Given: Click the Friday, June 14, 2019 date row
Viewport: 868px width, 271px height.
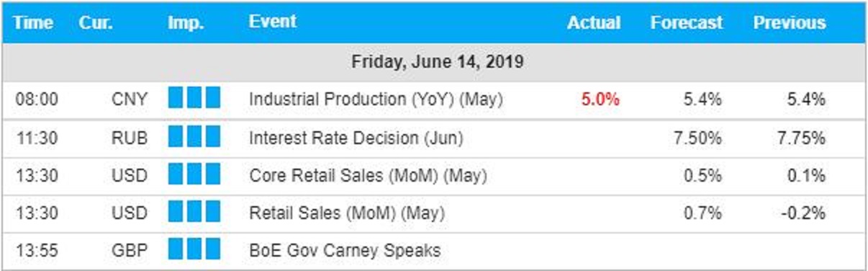Looking at the screenshot, I should [434, 63].
